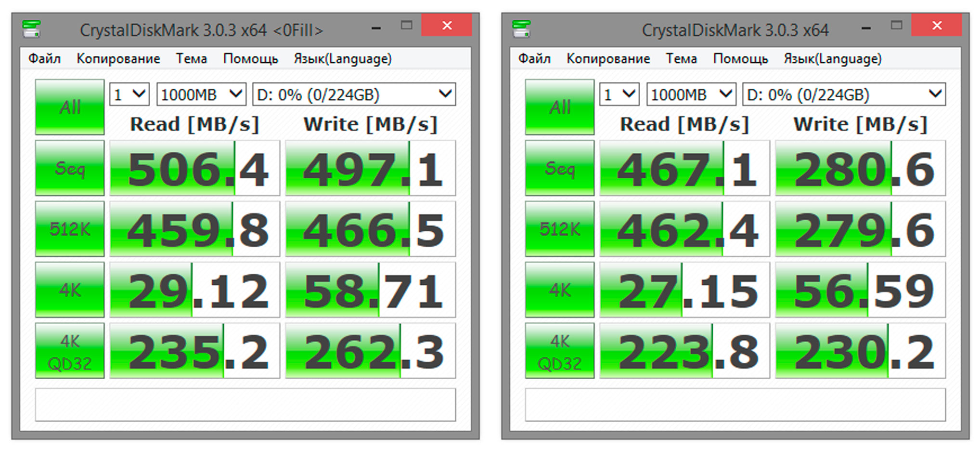
Task: Open Помощь menu in the 0Fill window
Action: tap(250, 59)
